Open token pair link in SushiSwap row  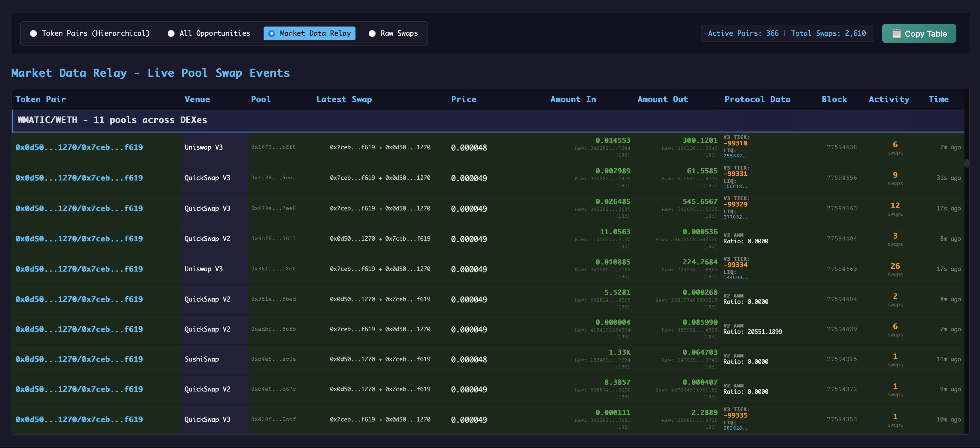pyautogui.click(x=79, y=359)
